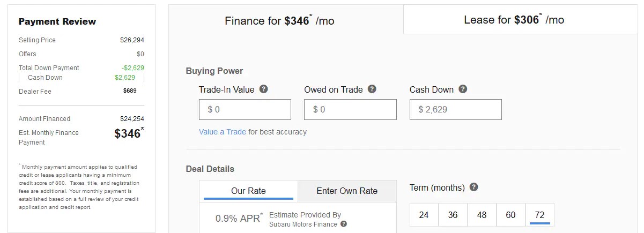Focus the Trade-In Value input field
Viewport: 644px width, 233px height.
[x=245, y=110]
